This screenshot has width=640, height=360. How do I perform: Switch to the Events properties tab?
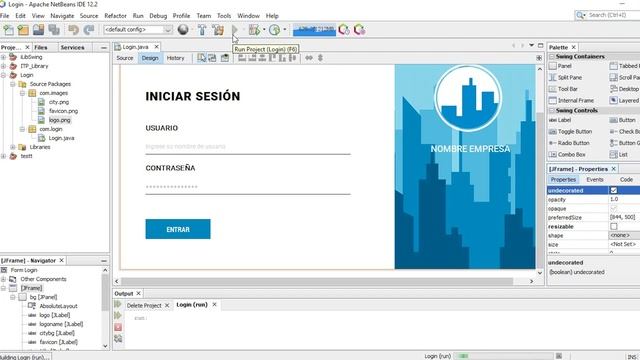pos(595,180)
